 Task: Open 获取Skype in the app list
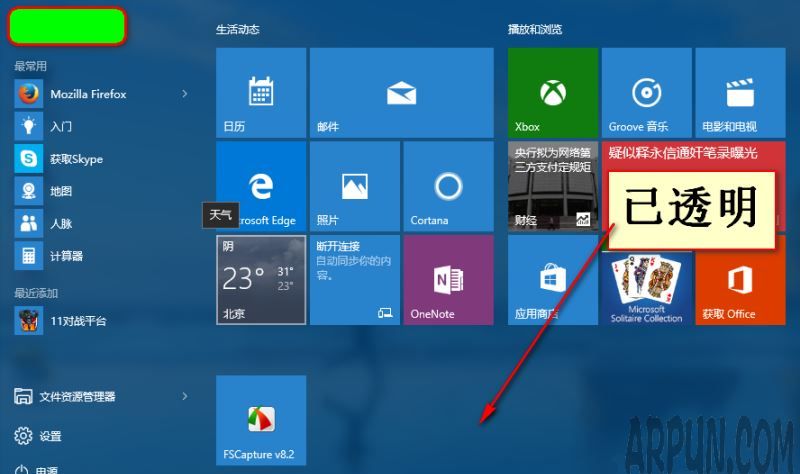pyautogui.click(x=102, y=159)
